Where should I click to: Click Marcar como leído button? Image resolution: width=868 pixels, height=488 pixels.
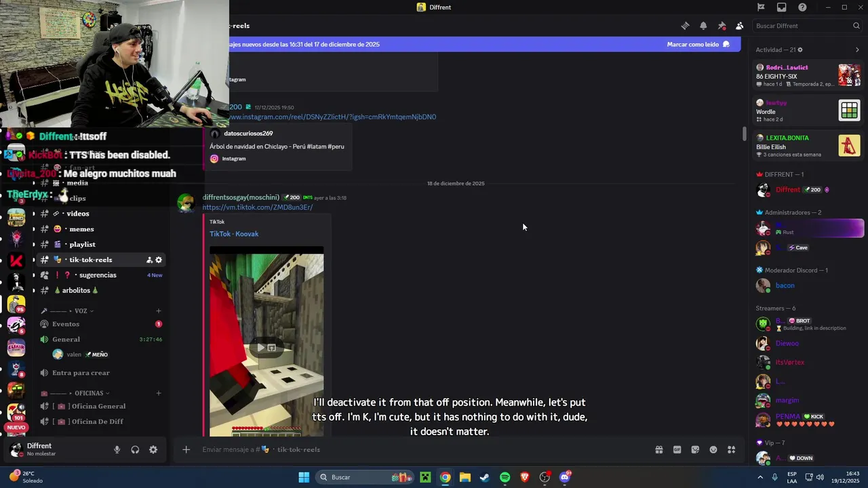tap(698, 44)
